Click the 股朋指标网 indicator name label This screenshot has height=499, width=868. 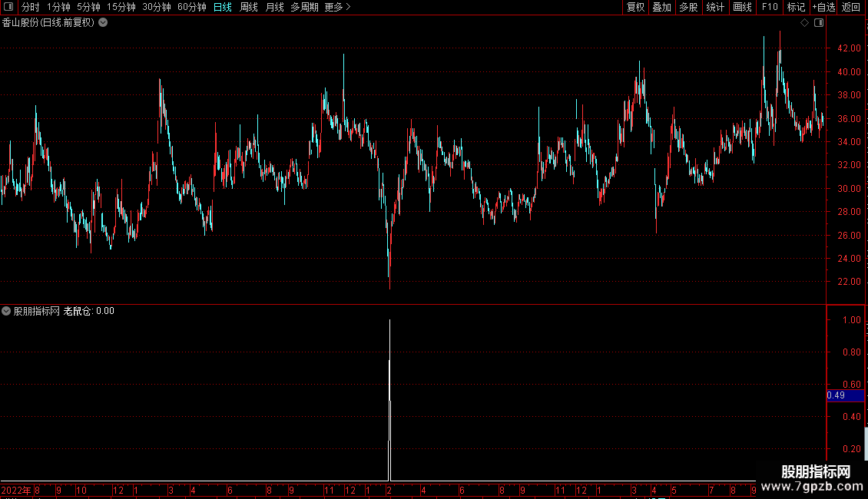[x=37, y=311]
